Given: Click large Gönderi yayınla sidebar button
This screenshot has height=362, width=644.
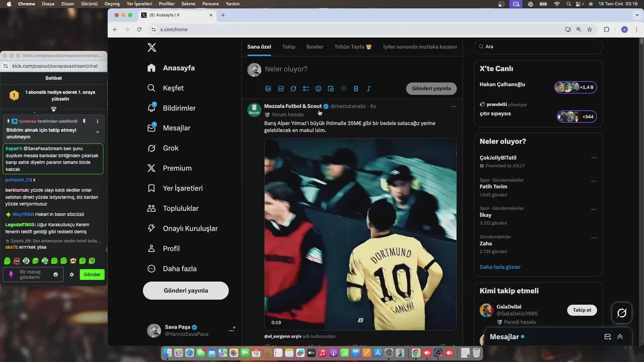Looking at the screenshot, I should [186, 291].
